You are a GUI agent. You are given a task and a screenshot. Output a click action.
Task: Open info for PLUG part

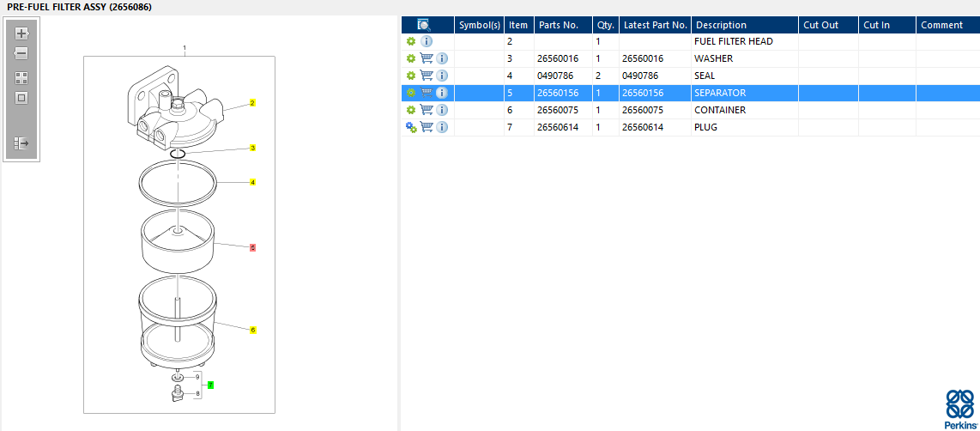[x=442, y=127]
